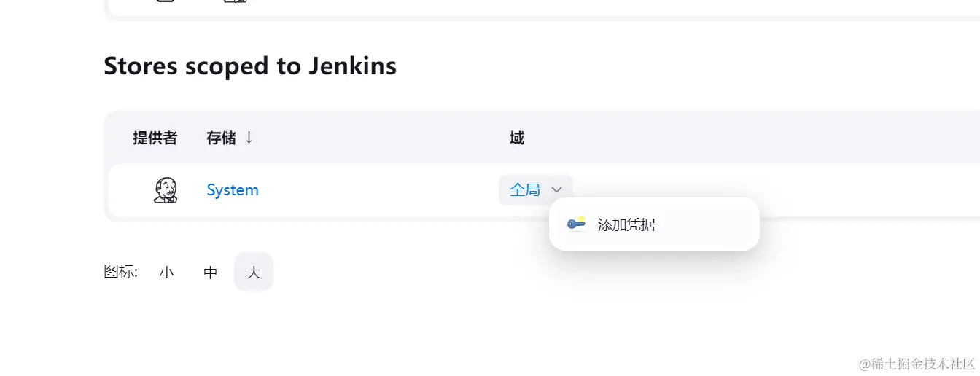Viewport: 980px width, 376px height.
Task: Set icon size to 小
Action: click(166, 272)
